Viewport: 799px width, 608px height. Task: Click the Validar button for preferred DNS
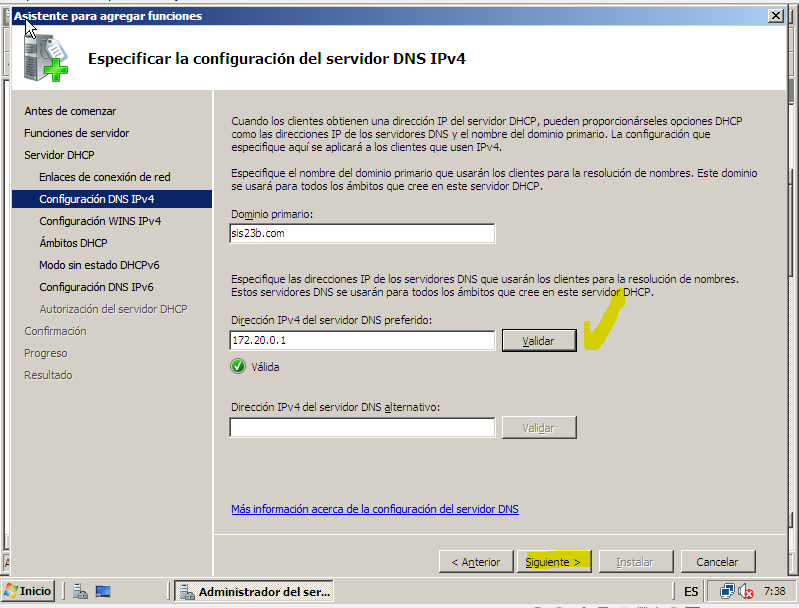539,340
